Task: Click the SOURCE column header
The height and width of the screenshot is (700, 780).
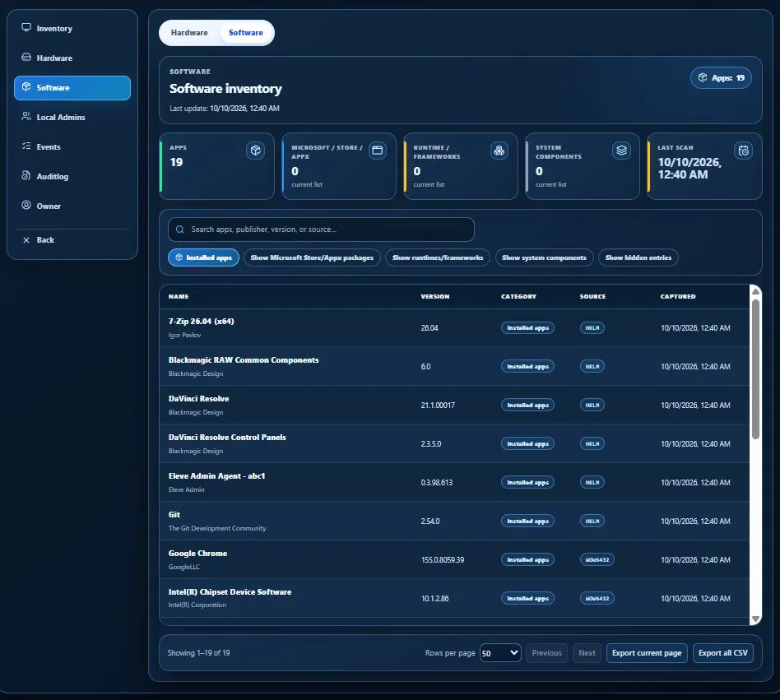Action: [x=592, y=296]
